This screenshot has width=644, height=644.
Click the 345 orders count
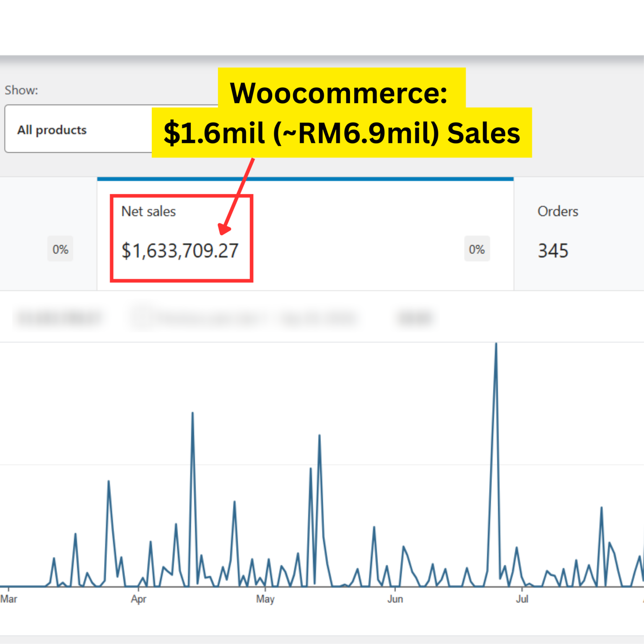(553, 251)
